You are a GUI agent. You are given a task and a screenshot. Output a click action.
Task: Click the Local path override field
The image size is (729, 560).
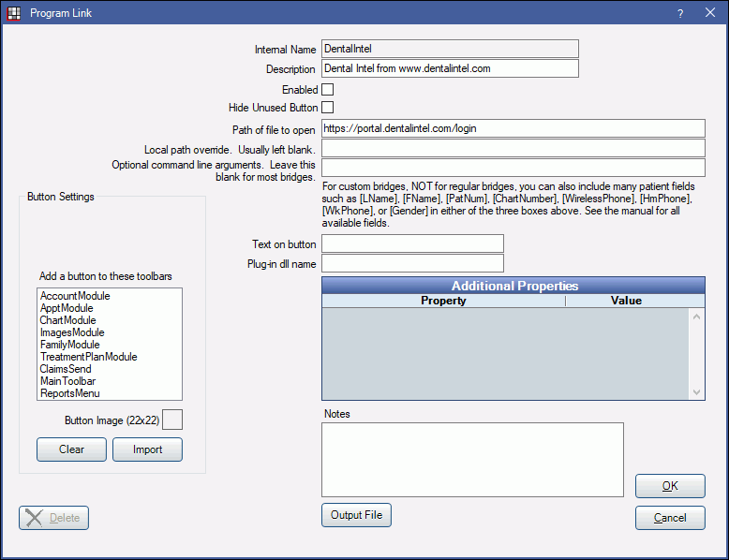513,148
